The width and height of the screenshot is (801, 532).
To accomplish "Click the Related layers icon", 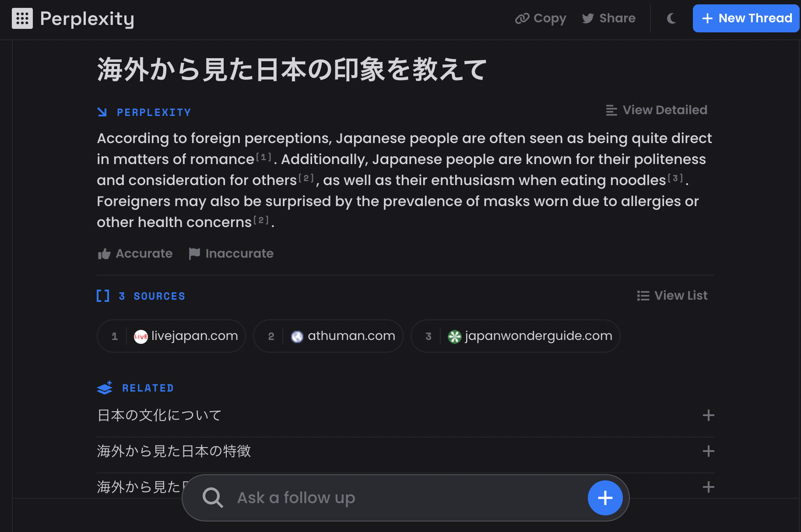I will [x=105, y=388].
